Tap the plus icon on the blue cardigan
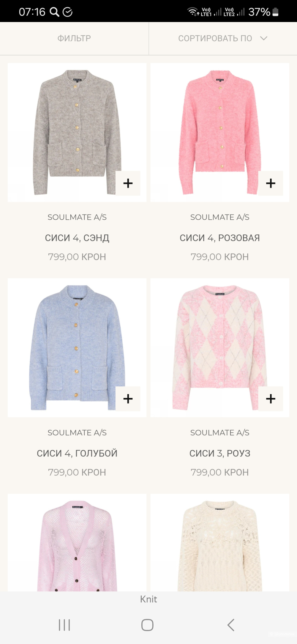The height and width of the screenshot is (644, 297). tap(128, 399)
